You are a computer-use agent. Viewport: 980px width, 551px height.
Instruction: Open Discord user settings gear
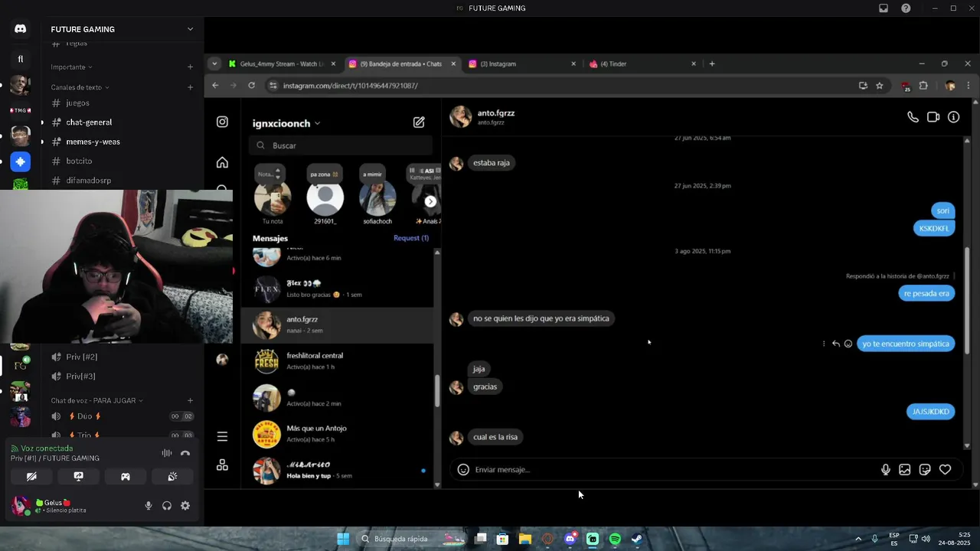[x=185, y=506]
